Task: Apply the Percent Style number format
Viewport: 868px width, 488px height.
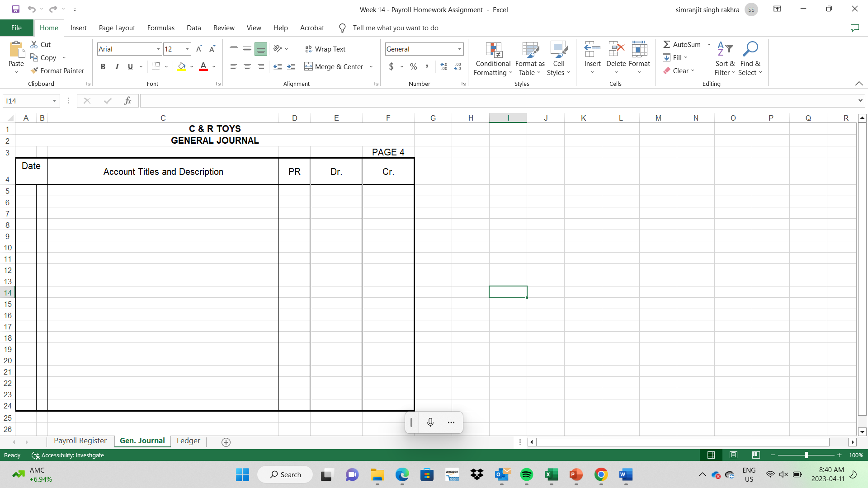Action: click(413, 66)
